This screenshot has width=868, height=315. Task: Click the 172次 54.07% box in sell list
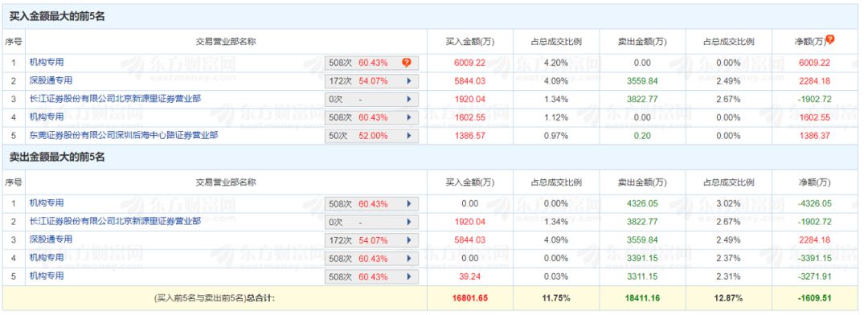(371, 241)
